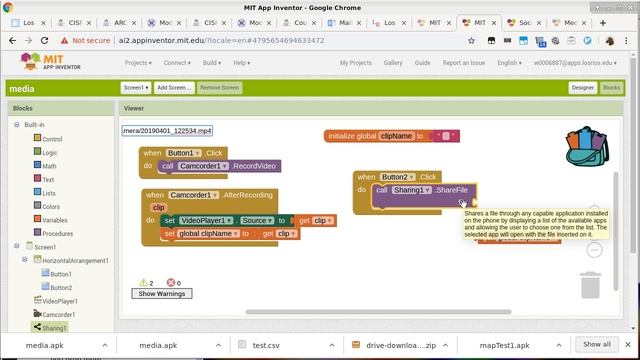This screenshot has height=360, width=640.
Task: Go to My Projects
Action: [356, 63]
